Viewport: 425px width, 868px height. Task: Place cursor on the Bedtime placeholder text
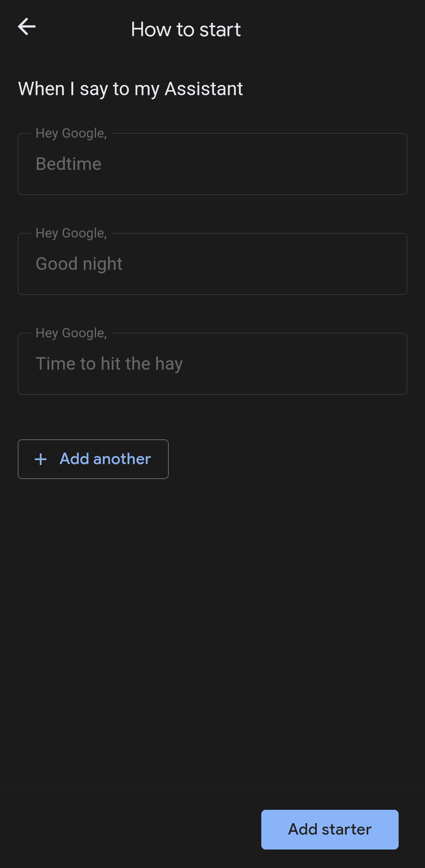[x=68, y=164]
